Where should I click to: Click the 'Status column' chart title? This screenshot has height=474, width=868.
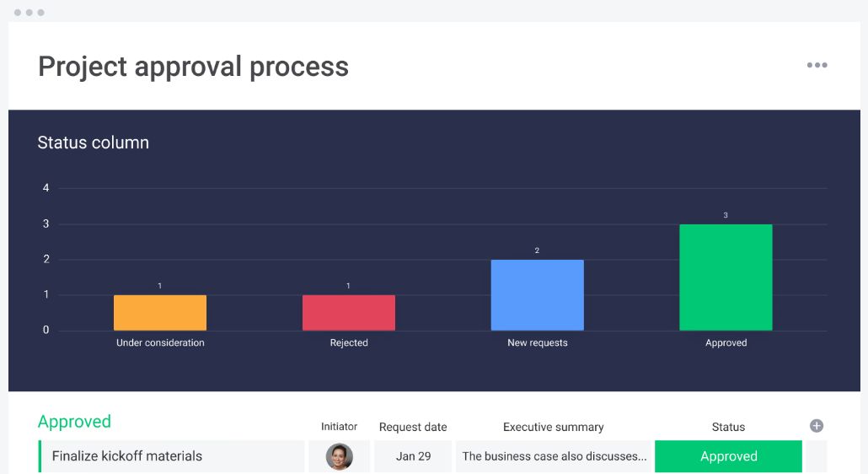[x=93, y=143]
